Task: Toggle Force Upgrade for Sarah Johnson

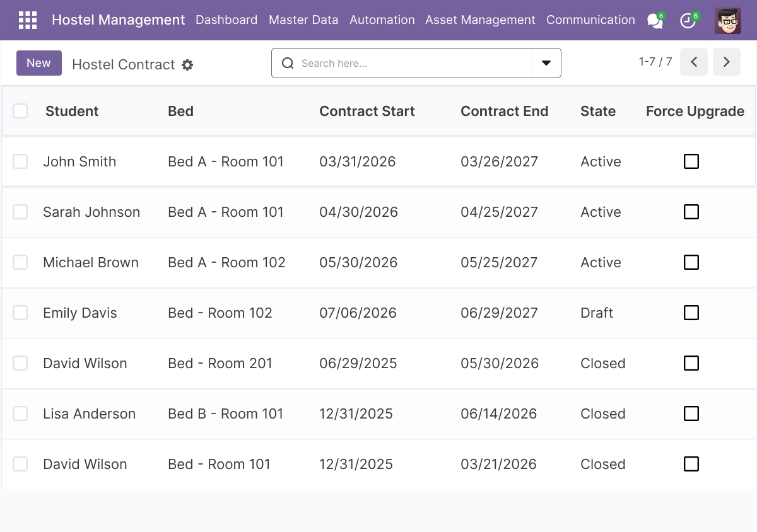Action: (691, 212)
